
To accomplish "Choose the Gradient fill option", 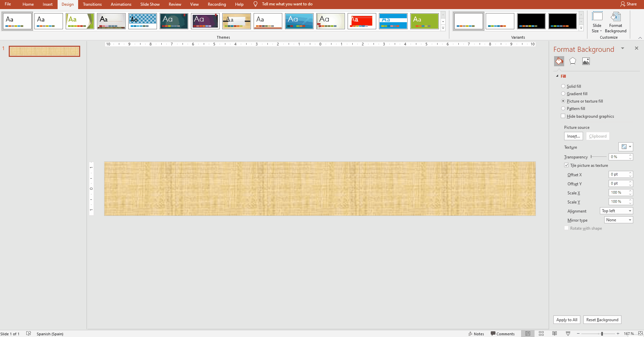I will click(x=563, y=94).
